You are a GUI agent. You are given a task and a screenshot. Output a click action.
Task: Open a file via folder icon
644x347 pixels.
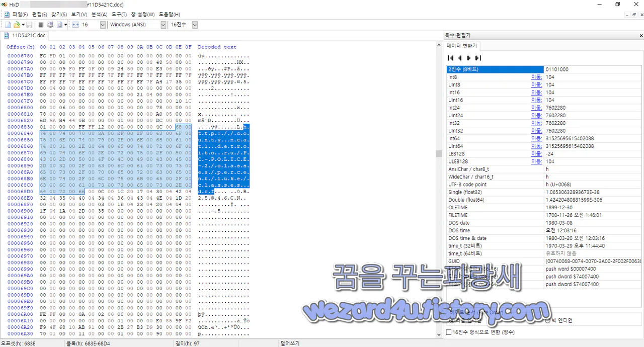[17, 25]
